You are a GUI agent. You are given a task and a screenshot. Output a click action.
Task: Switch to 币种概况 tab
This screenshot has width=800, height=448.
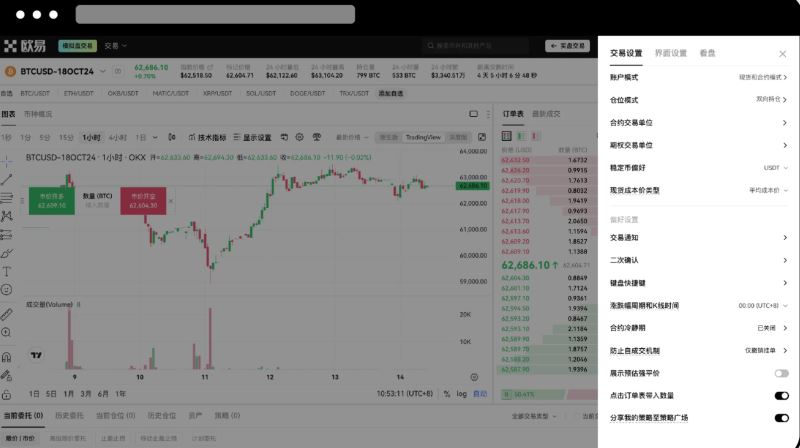click(38, 114)
